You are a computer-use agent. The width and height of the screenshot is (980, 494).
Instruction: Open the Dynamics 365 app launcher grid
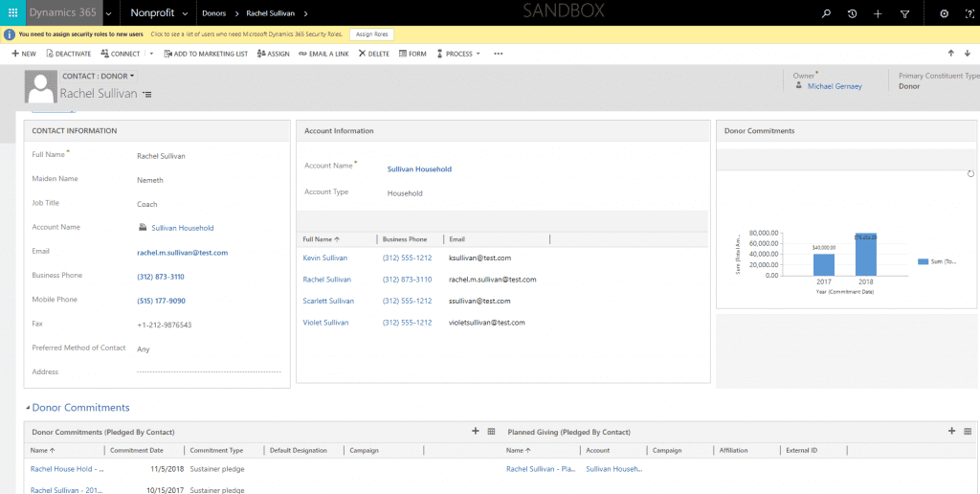[x=13, y=13]
